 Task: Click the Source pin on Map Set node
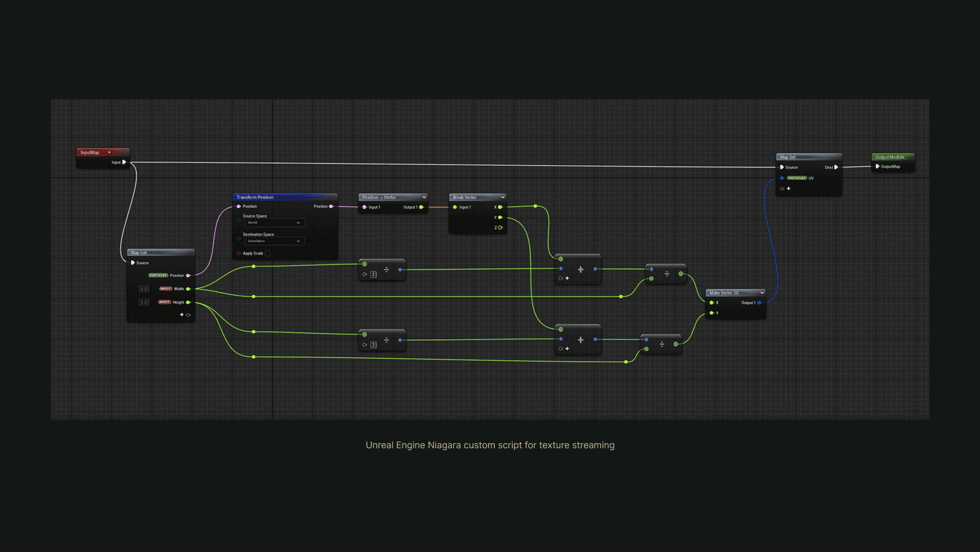[x=782, y=167]
